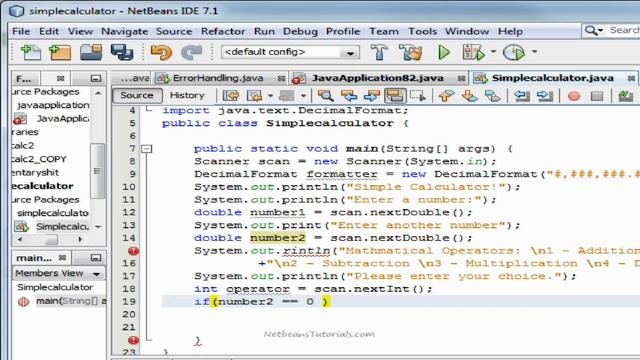
Task: Minimize the Projects panel
Action: (x=96, y=78)
